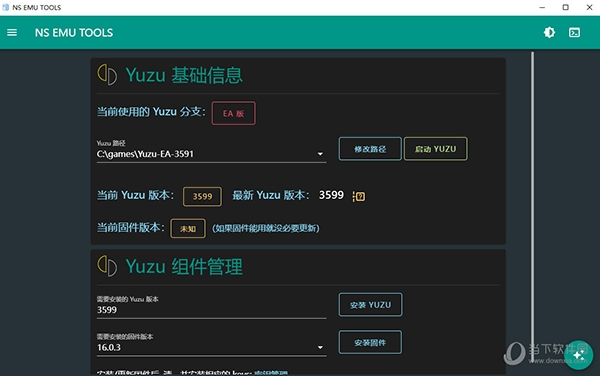Click the Yuzu logo beside 组件管理 heading
This screenshot has height=376, width=600.
107,266
